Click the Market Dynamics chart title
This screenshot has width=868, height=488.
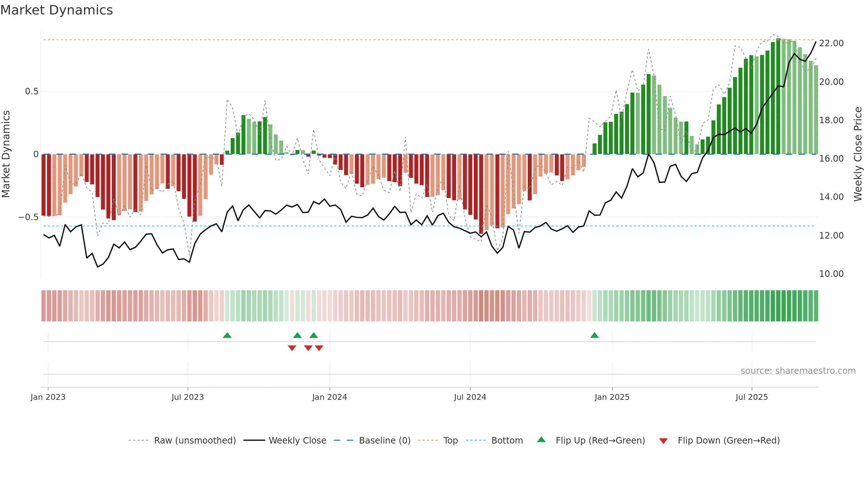tap(56, 10)
